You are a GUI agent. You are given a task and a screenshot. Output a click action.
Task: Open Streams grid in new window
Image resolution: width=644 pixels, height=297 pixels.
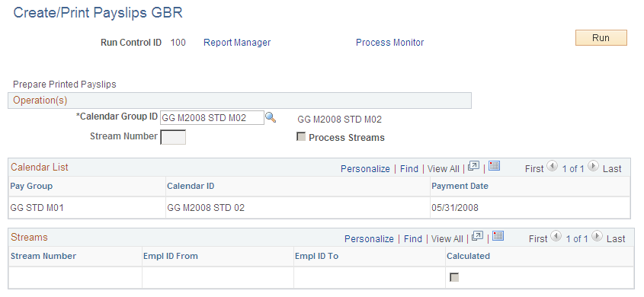click(477, 236)
